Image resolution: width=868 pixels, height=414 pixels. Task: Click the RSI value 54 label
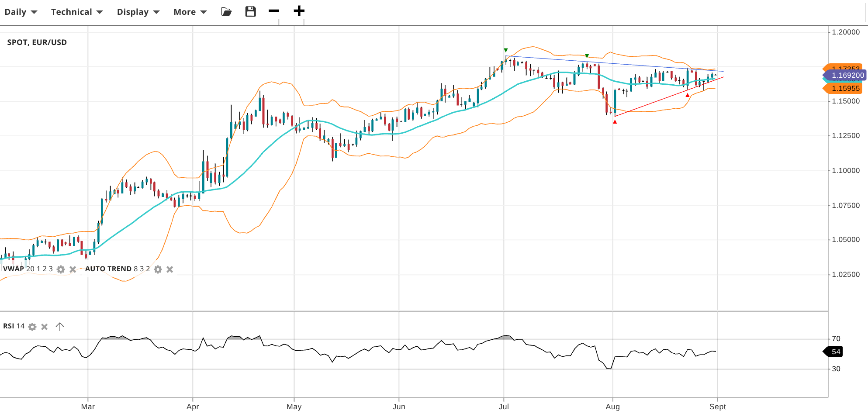click(835, 352)
